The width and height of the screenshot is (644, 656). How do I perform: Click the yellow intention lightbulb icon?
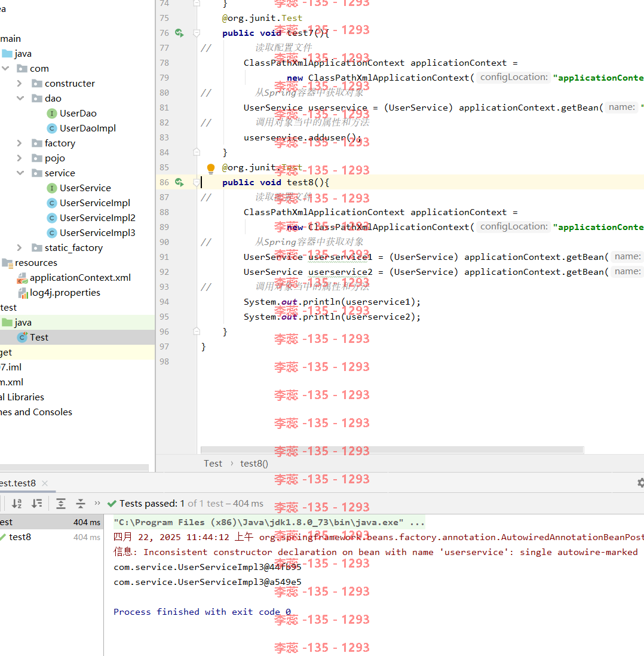click(x=210, y=168)
